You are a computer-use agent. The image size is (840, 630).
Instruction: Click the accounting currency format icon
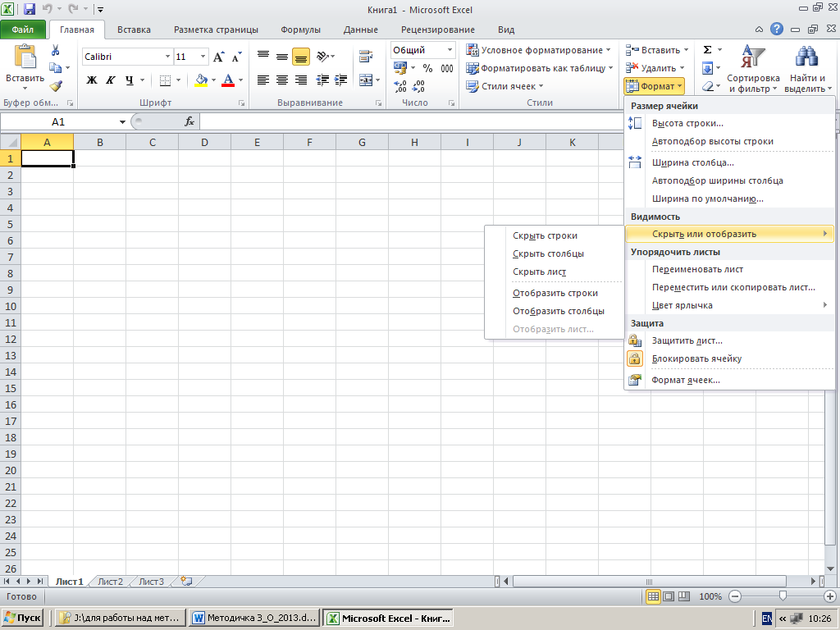(x=400, y=67)
